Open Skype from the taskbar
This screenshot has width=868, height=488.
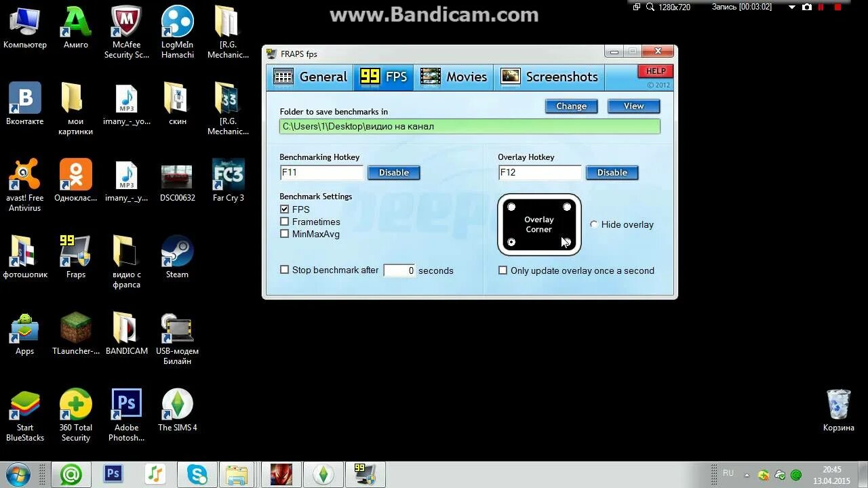pos(197,474)
